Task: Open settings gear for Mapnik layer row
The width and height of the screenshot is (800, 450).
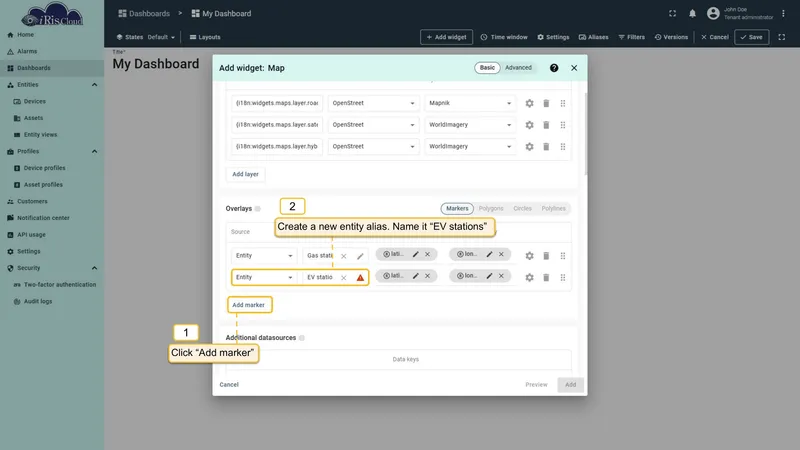Action: coord(529,103)
